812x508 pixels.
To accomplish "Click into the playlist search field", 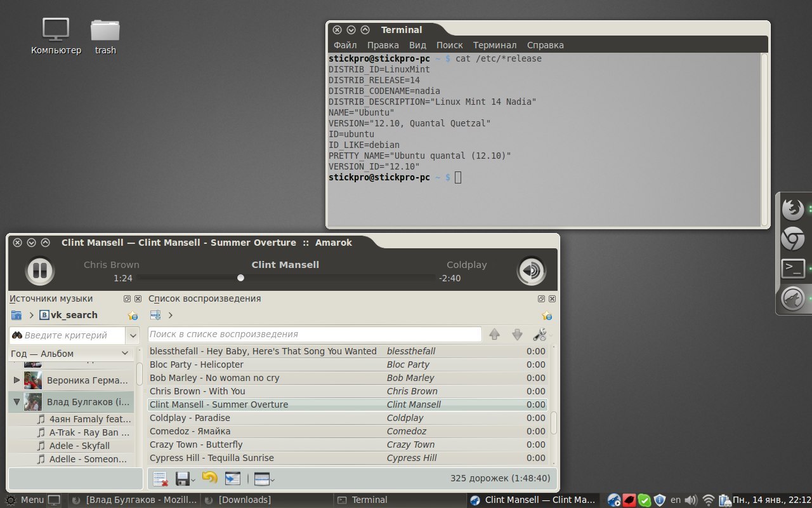I will 315,334.
